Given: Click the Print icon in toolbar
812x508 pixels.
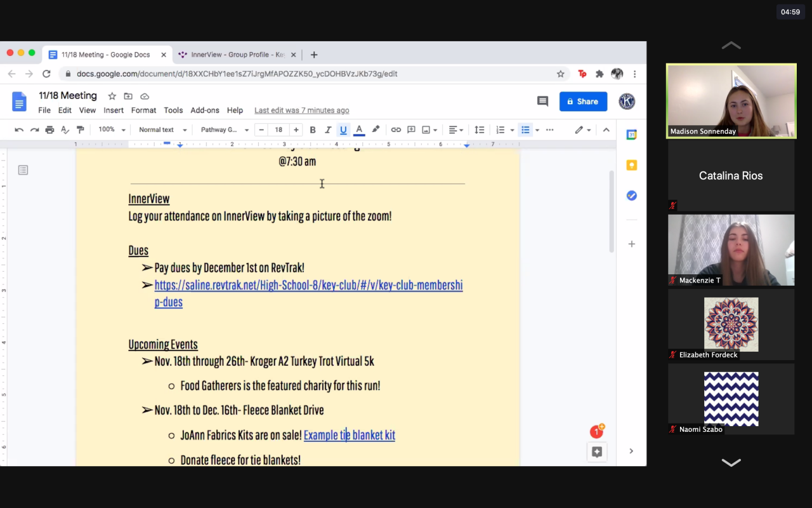Looking at the screenshot, I should 49,130.
